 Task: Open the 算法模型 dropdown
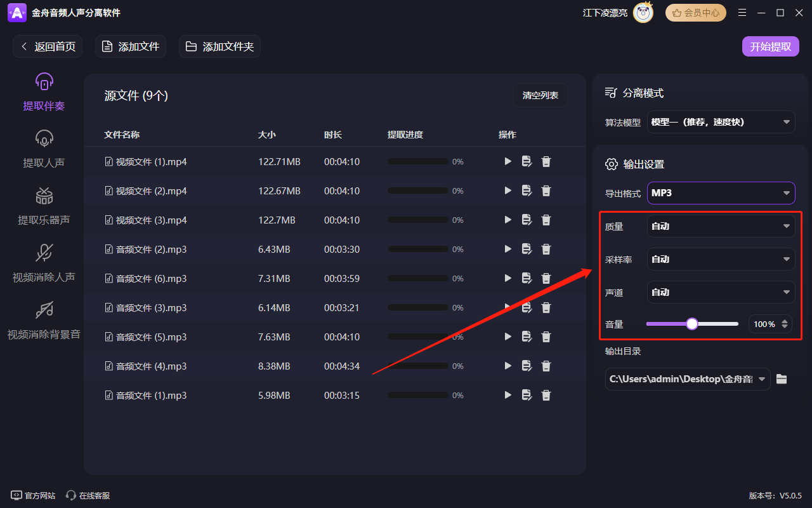pos(721,121)
